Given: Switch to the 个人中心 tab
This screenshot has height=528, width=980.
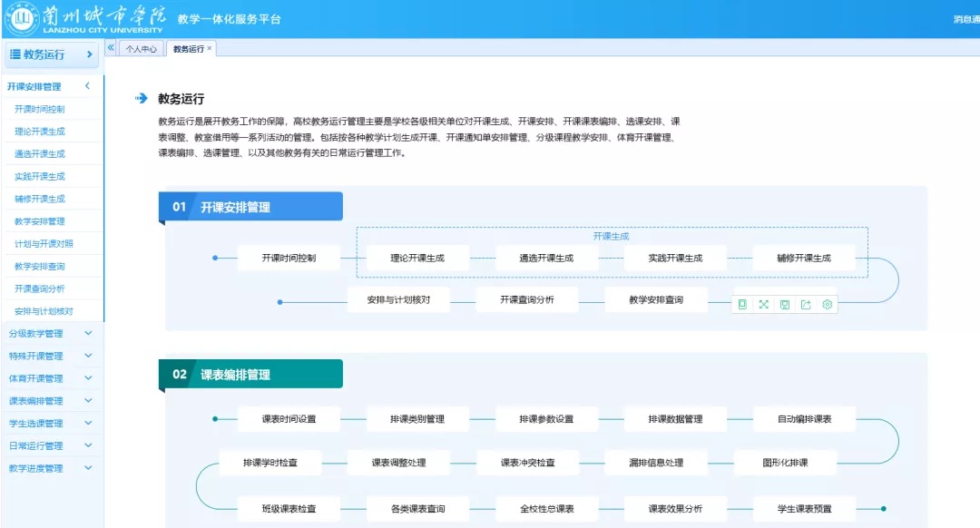Looking at the screenshot, I should (x=141, y=49).
